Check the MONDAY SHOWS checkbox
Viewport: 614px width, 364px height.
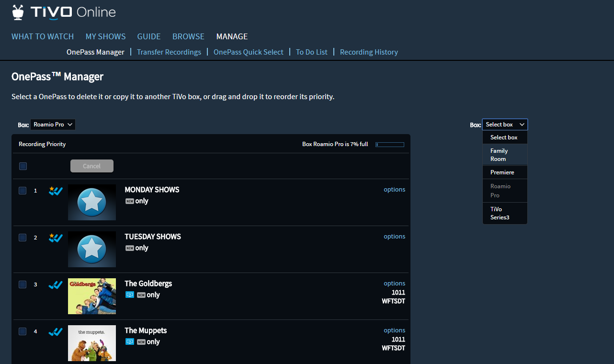click(23, 191)
